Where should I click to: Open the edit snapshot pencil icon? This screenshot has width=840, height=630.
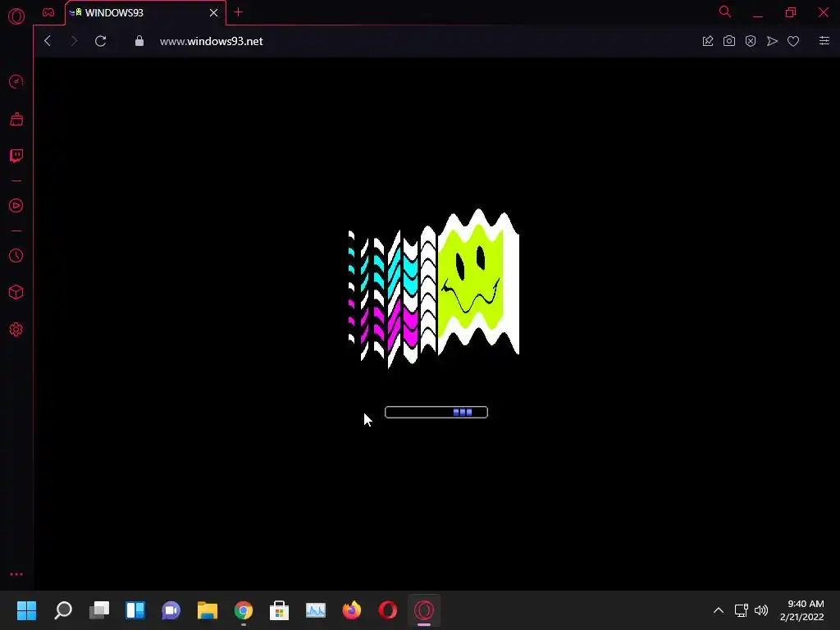point(708,41)
